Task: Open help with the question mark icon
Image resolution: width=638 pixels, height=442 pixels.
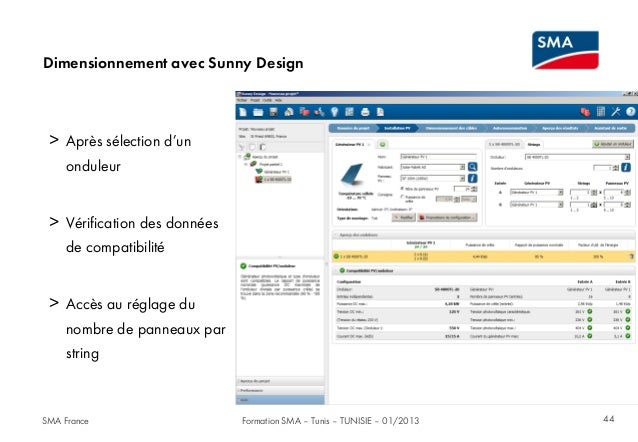Action: (x=630, y=112)
